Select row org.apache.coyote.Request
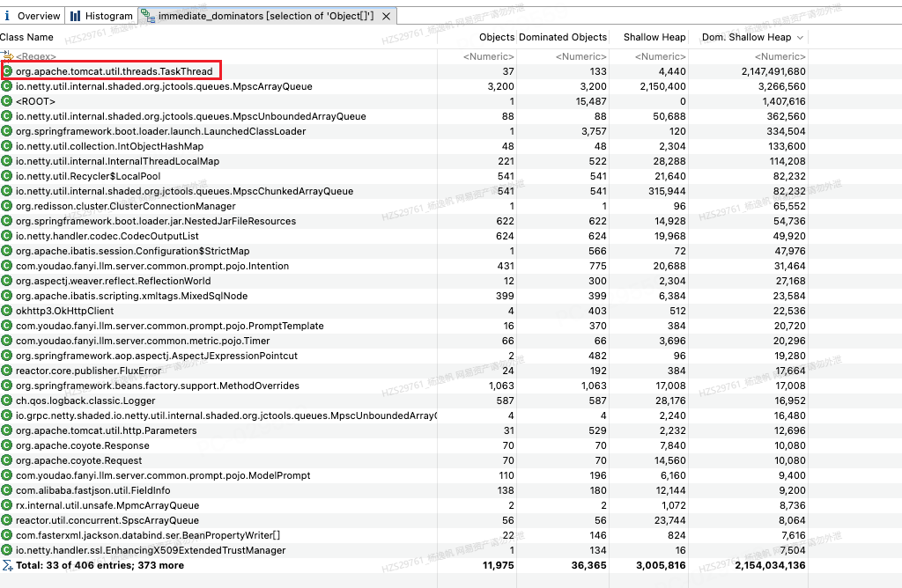Image resolution: width=902 pixels, height=588 pixels. pyautogui.click(x=403, y=460)
